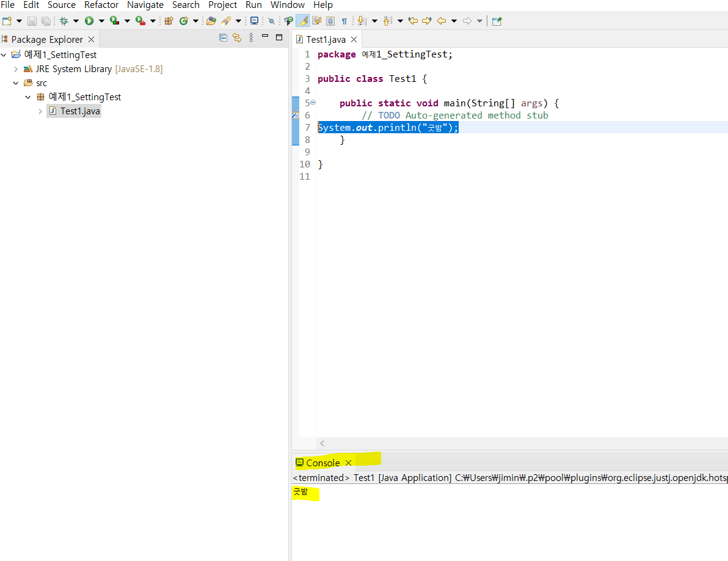Select Test1.java in Package Explorer

[75, 111]
